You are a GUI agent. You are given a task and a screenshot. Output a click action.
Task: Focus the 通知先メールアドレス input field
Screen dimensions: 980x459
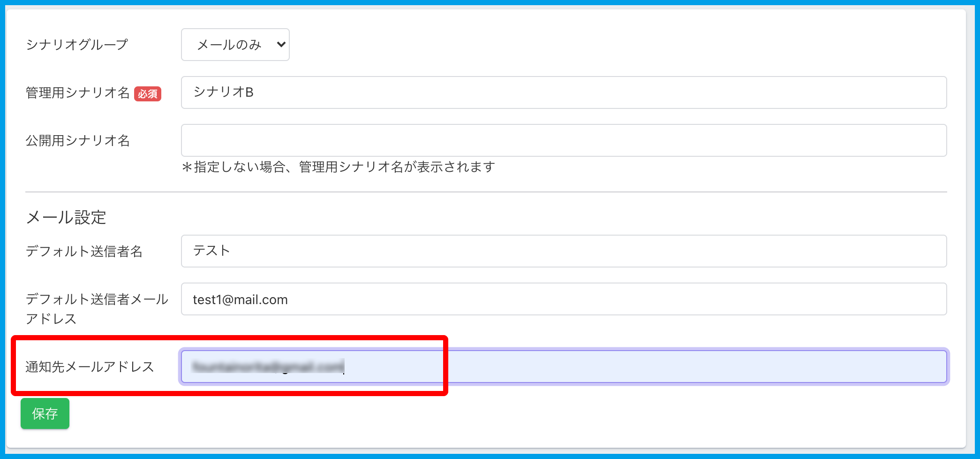click(656, 367)
